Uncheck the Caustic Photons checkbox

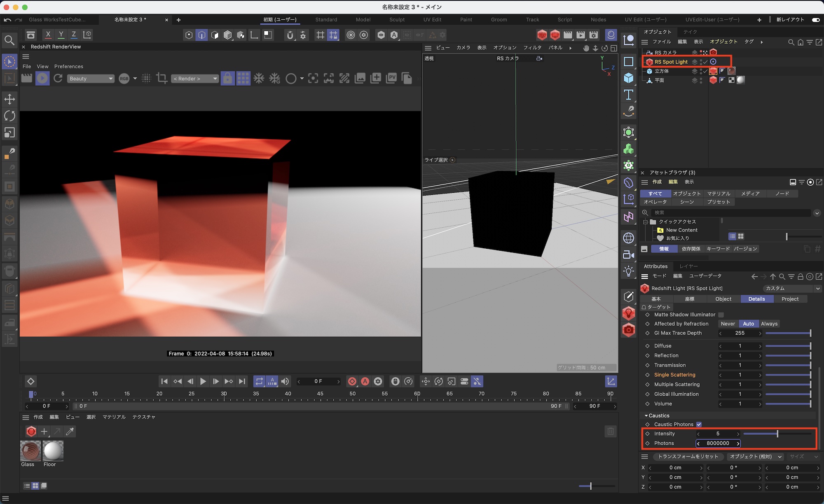[x=699, y=424]
